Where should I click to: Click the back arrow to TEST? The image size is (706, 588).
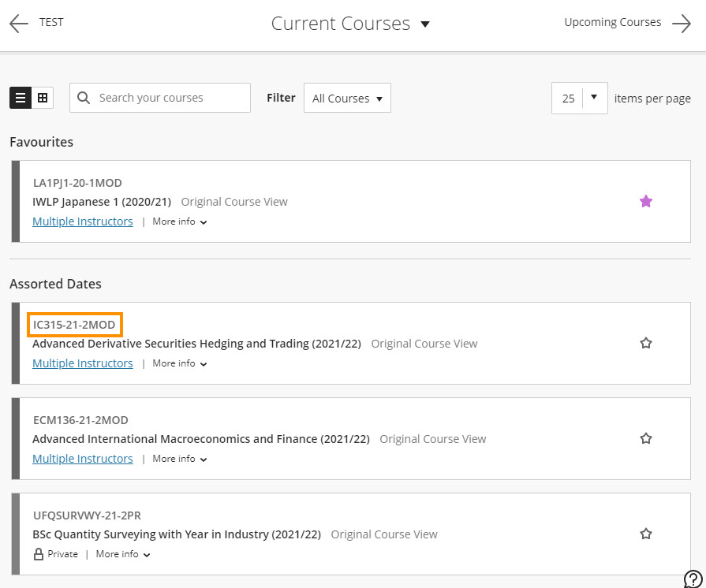pyautogui.click(x=19, y=23)
